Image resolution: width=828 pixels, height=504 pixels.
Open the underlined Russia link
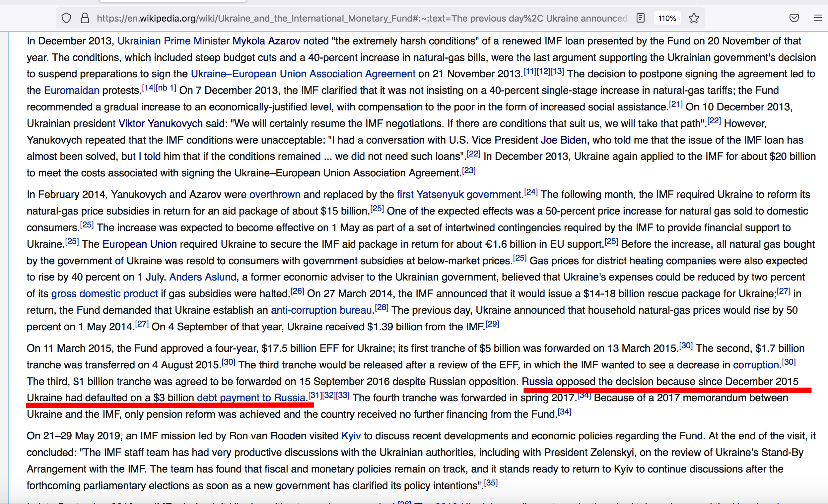tap(537, 381)
